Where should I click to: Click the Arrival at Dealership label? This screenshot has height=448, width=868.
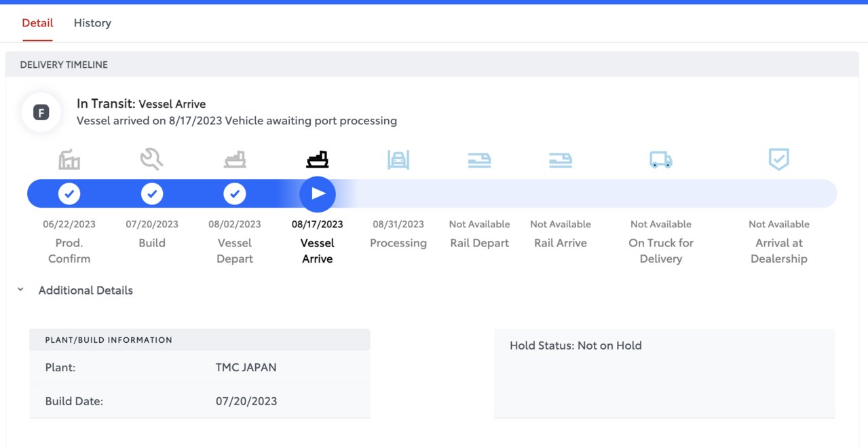[779, 250]
